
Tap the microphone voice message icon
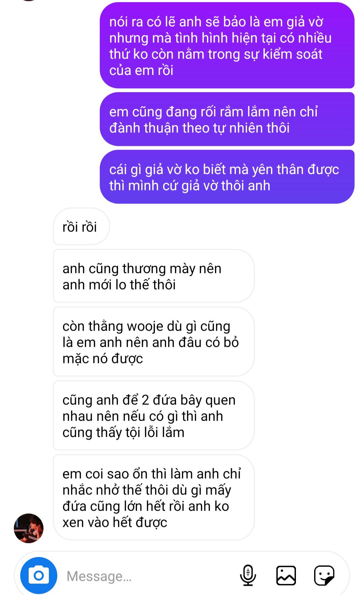click(248, 575)
